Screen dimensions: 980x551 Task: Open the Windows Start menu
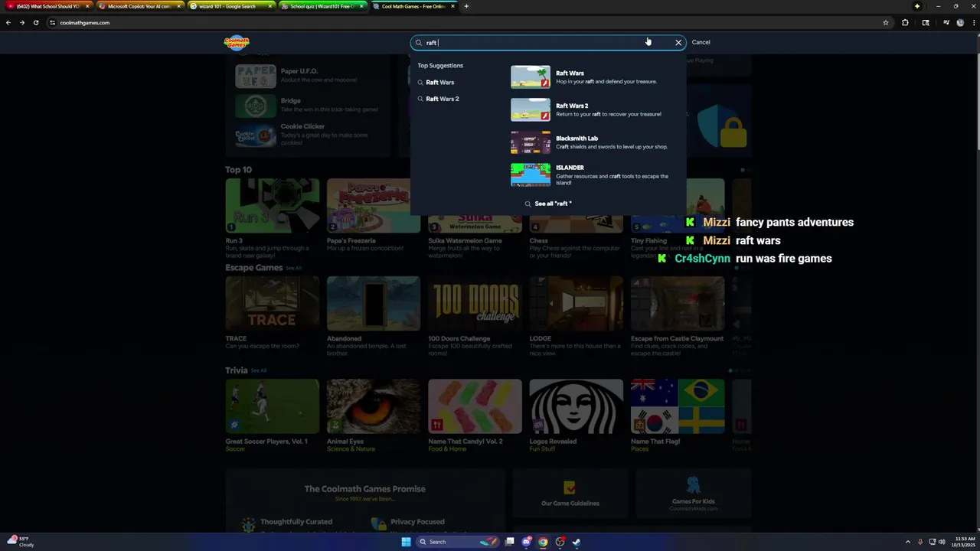tap(406, 542)
